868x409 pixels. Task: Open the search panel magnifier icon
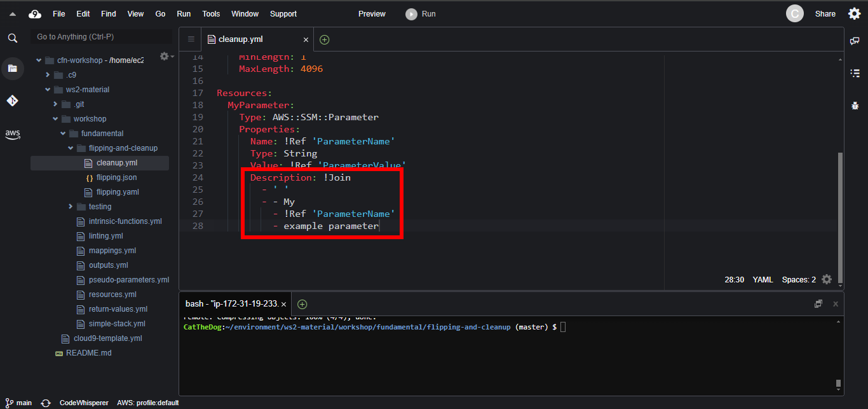(x=12, y=38)
